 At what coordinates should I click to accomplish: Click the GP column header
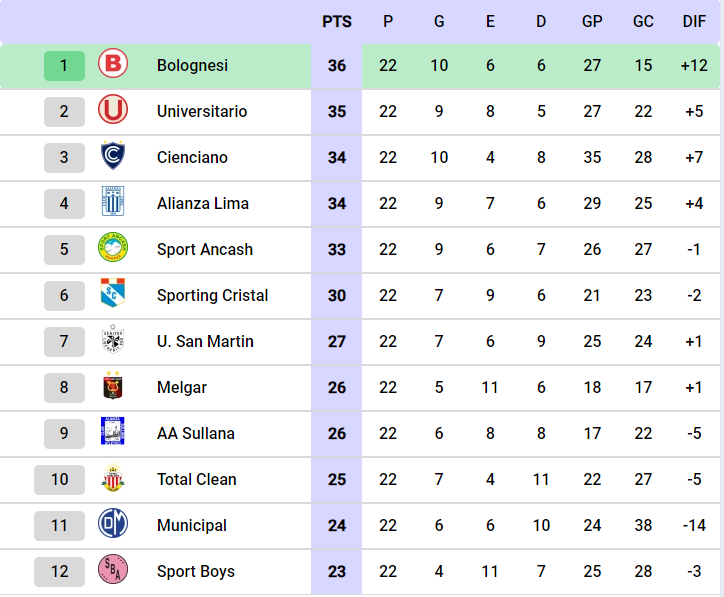tap(592, 22)
